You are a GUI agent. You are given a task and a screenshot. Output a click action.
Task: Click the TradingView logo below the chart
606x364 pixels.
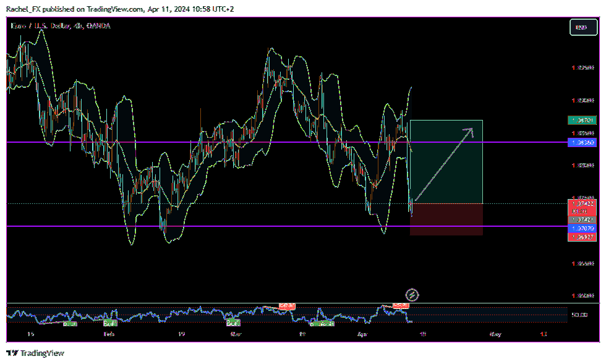pyautogui.click(x=35, y=353)
